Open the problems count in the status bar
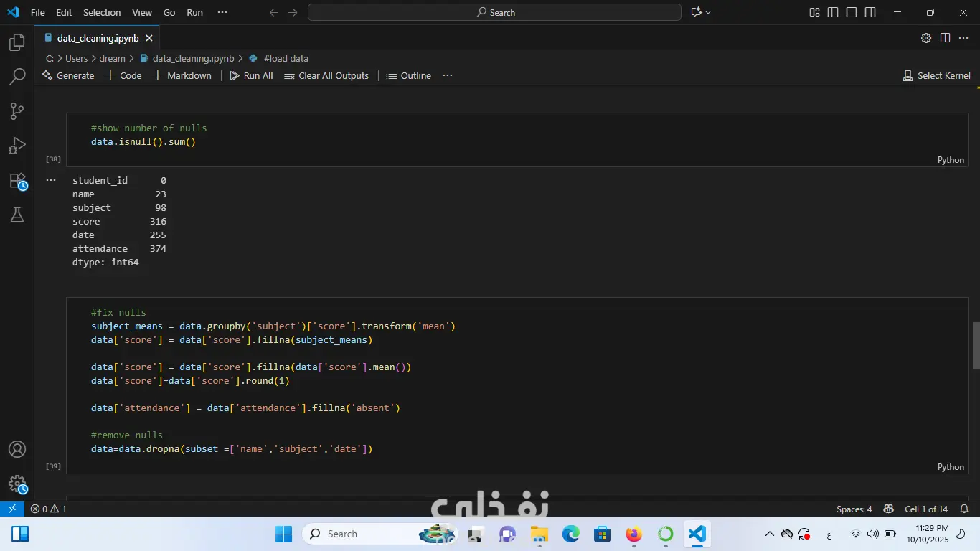This screenshot has height=551, width=980. click(48, 509)
